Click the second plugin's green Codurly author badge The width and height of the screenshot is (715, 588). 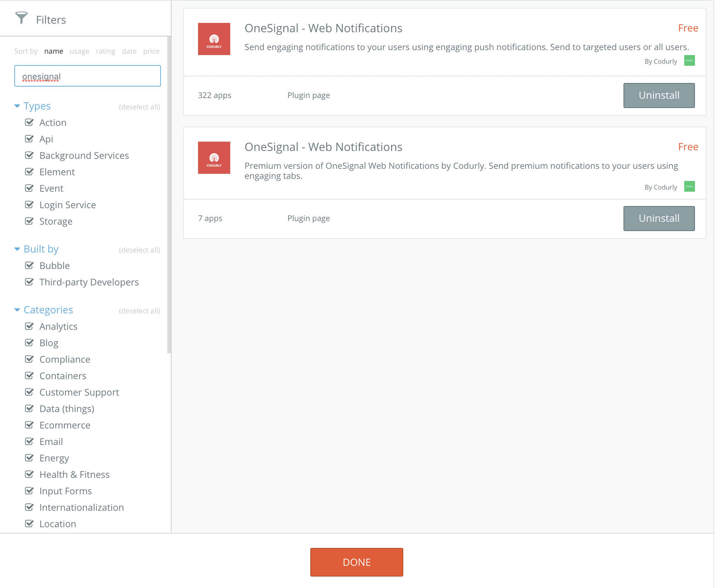pos(689,187)
